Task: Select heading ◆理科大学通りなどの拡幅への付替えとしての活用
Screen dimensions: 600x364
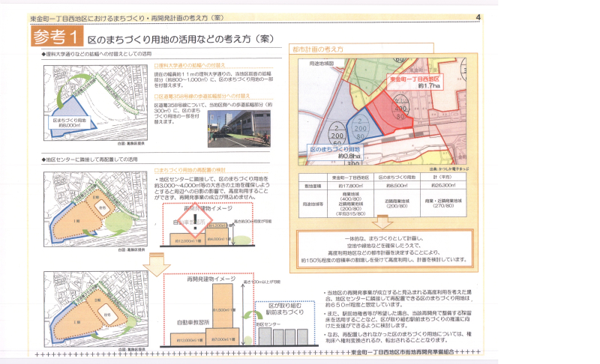Action: click(x=97, y=54)
